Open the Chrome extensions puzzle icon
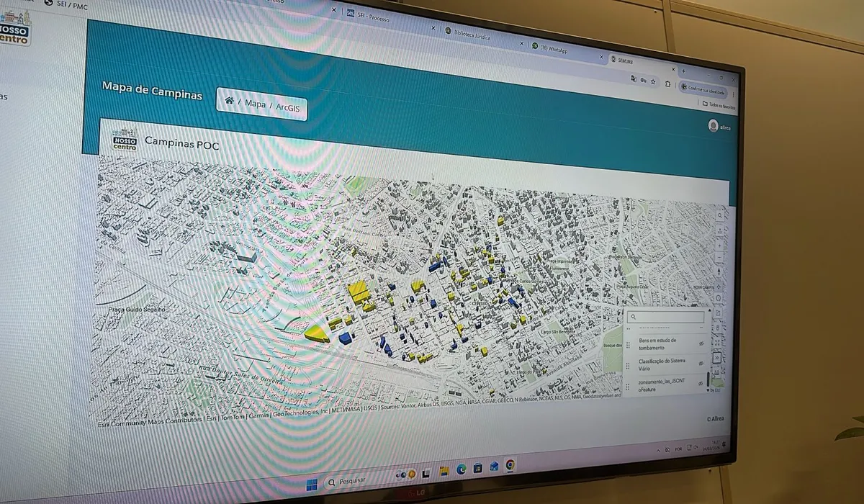Viewport: 864px width, 504px height. 669,84
